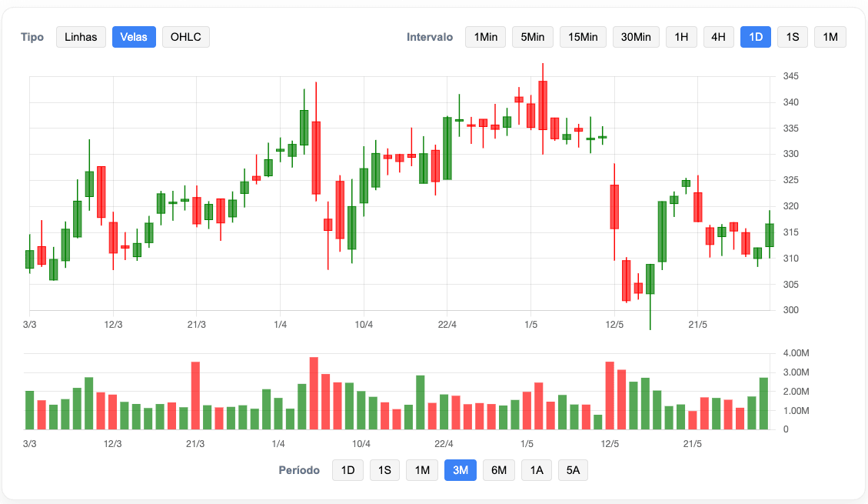Set interval to 4H
Viewport: 868px width, 504px height.
(x=718, y=37)
